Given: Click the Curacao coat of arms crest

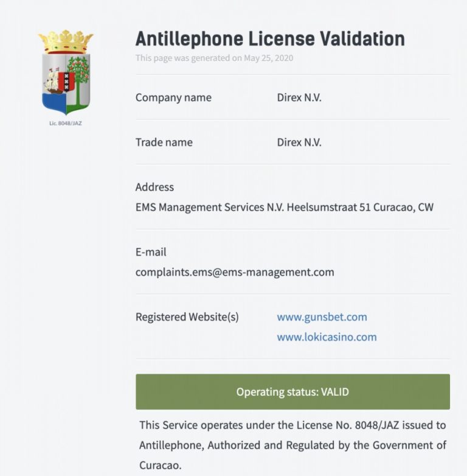Looking at the screenshot, I should (x=66, y=72).
